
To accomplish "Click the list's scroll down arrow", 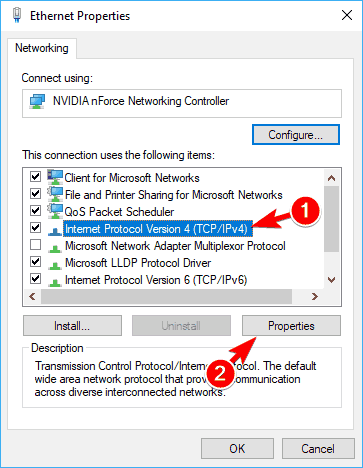I will coord(331,280).
